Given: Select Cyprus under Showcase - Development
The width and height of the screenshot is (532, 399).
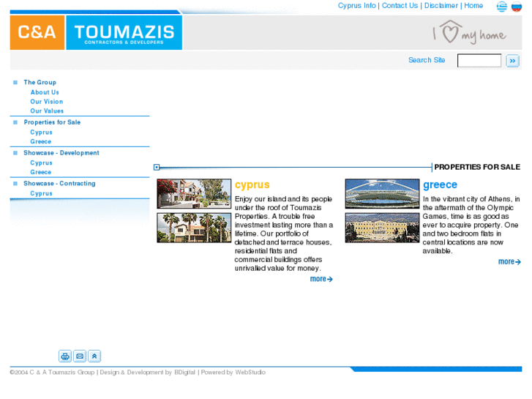Looking at the screenshot, I should point(42,163).
